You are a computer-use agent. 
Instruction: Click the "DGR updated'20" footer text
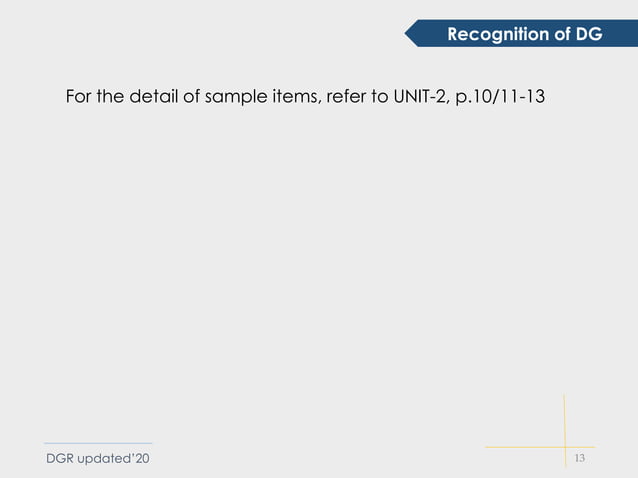[98, 458]
